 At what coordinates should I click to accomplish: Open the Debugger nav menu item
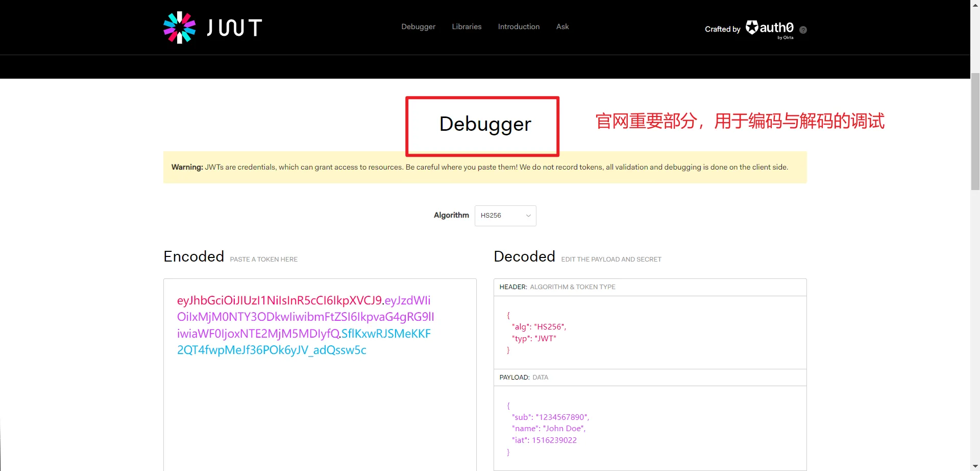[x=418, y=27]
